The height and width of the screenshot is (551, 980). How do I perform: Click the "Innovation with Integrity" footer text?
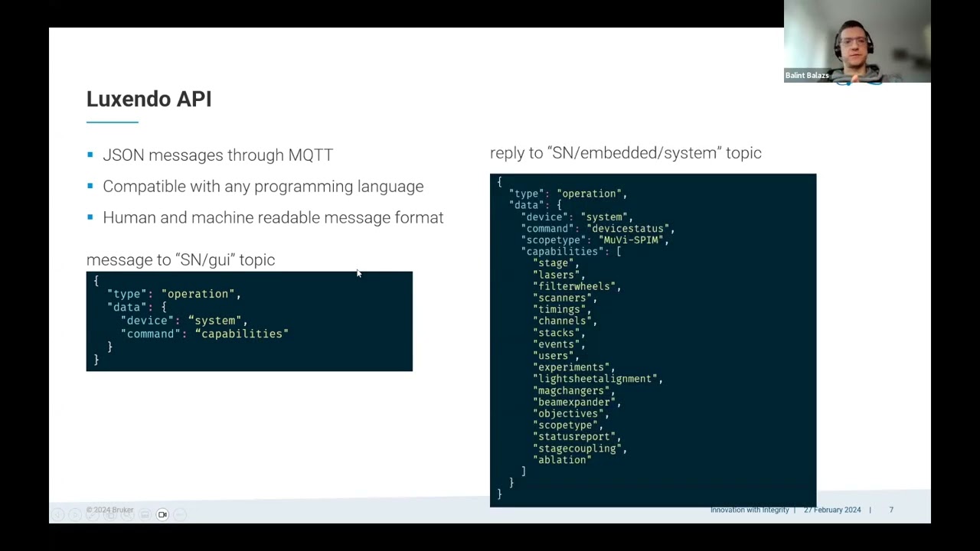tap(750, 510)
